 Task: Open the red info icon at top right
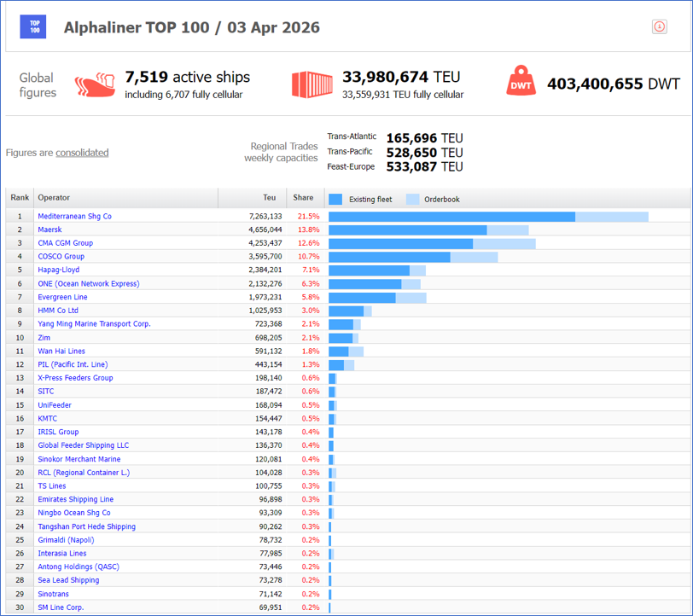659,27
